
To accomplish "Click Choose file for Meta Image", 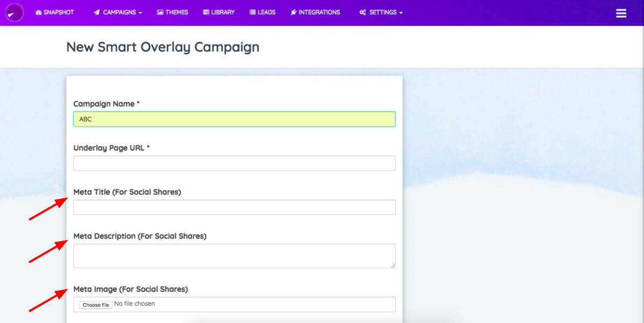I will 96,305.
